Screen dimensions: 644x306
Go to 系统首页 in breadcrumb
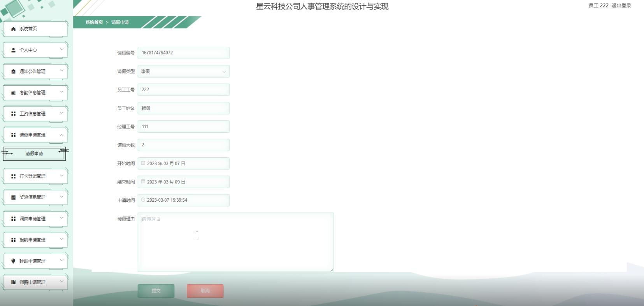(94, 22)
